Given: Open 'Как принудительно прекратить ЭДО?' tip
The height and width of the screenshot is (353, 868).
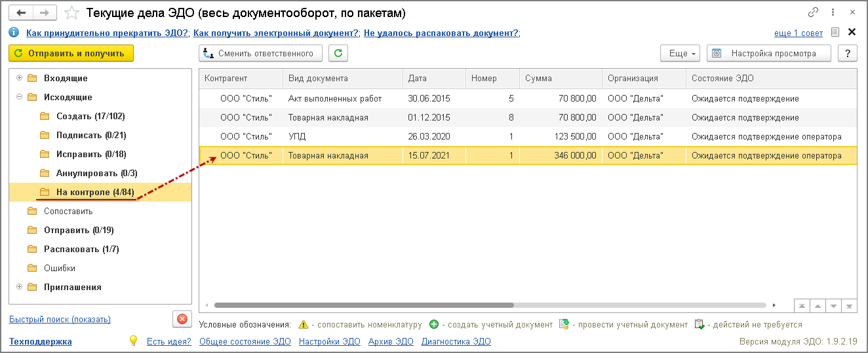Looking at the screenshot, I should pyautogui.click(x=108, y=33).
